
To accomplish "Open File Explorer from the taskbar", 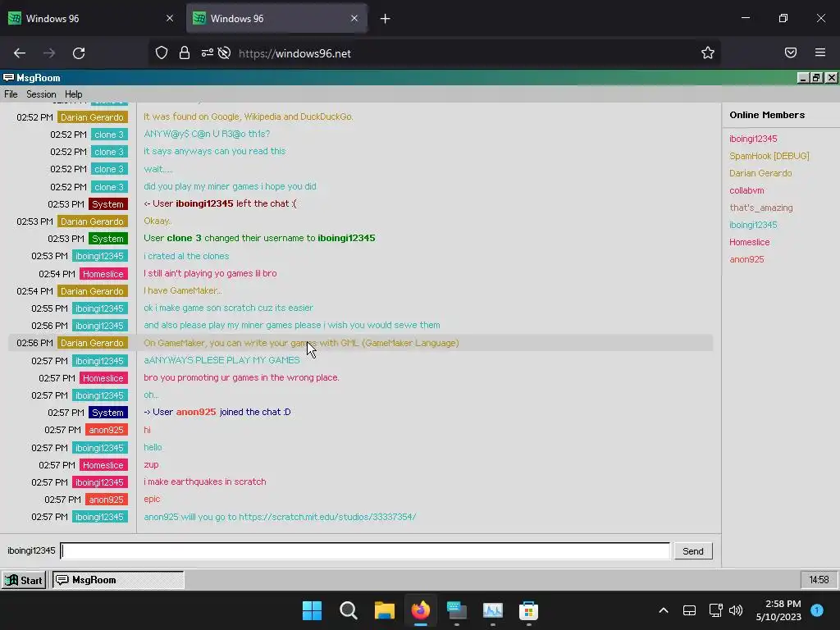I will [384, 610].
